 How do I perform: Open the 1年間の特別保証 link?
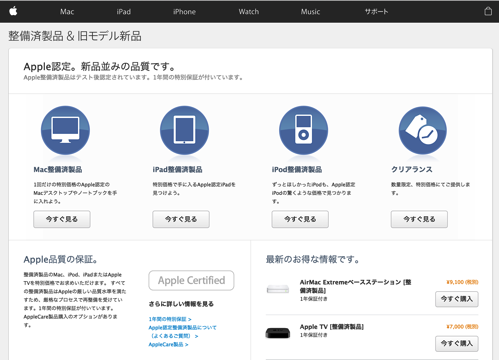(170, 319)
